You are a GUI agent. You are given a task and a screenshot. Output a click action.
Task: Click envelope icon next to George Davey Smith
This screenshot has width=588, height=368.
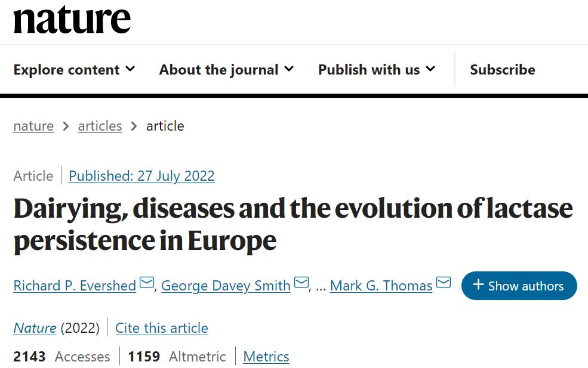[301, 283]
